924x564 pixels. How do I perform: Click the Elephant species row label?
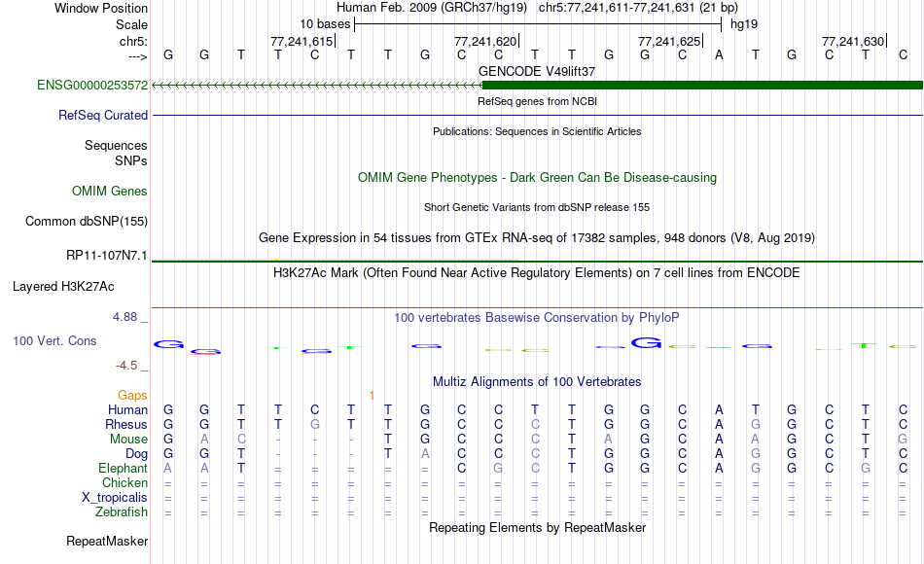pos(123,468)
